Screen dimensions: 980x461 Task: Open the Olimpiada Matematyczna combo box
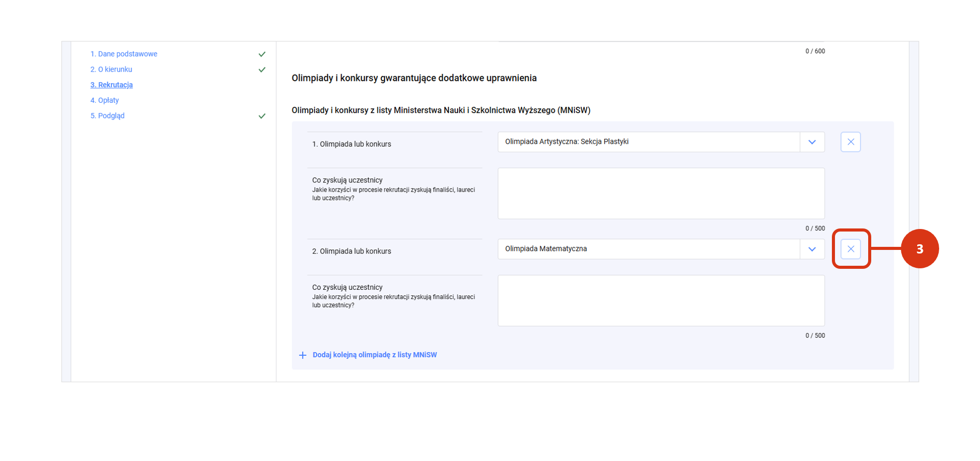(649, 249)
